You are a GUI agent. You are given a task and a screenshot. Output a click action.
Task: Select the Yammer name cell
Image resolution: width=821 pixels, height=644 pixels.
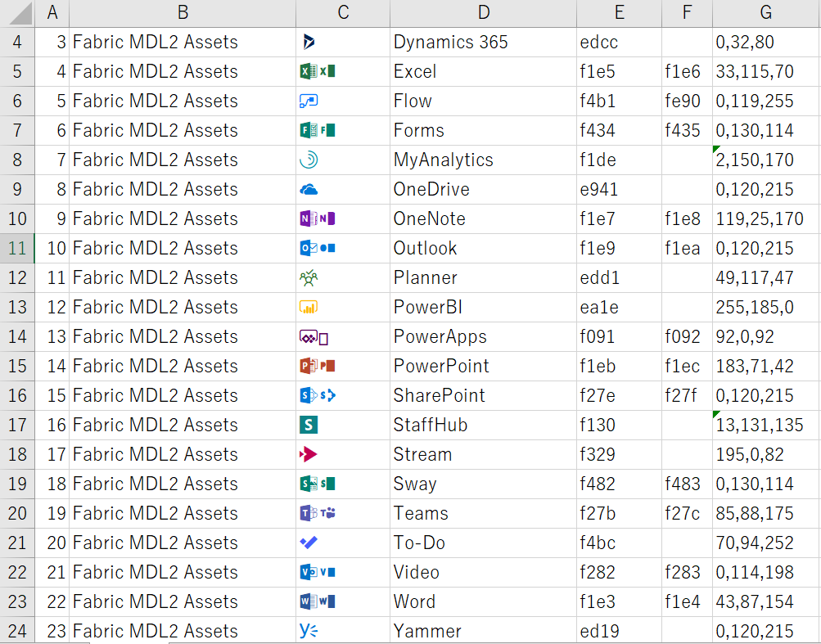[483, 630]
